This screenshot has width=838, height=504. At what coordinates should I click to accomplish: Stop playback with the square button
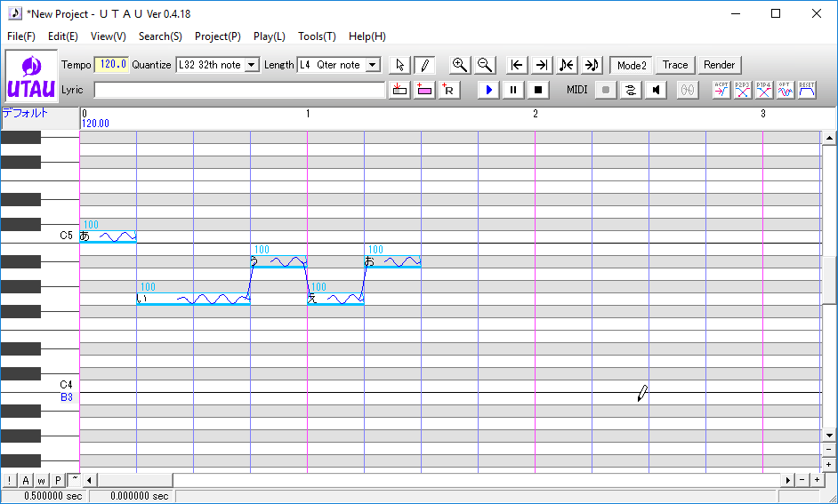538,90
